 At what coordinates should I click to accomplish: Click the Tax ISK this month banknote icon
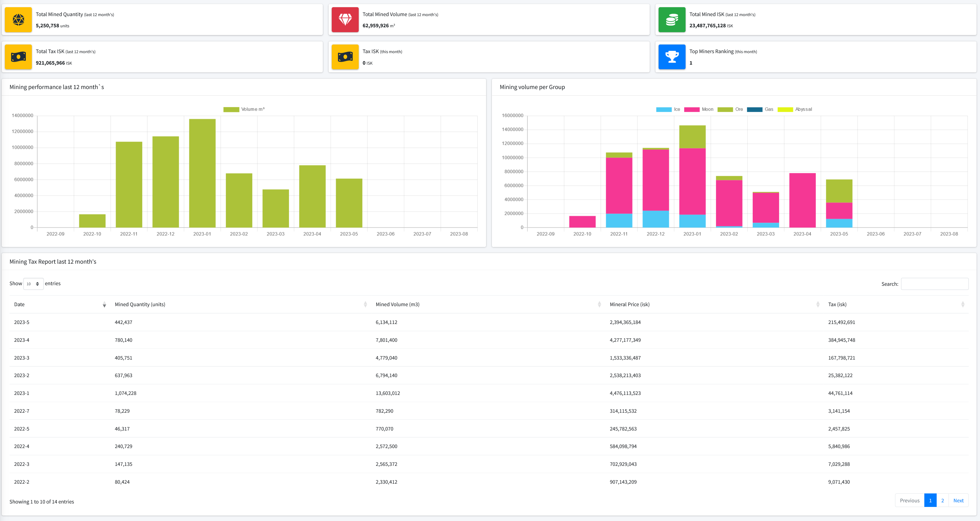pyautogui.click(x=345, y=57)
